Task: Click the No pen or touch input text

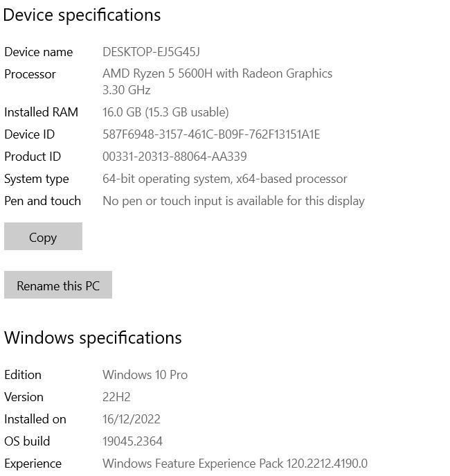Action: [x=233, y=201]
